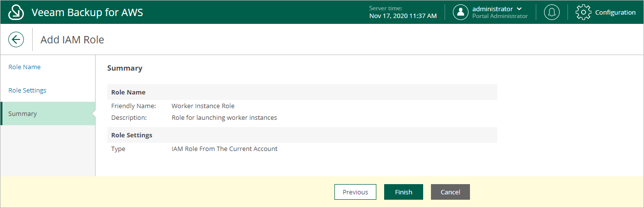Click the Finish button

(x=404, y=192)
